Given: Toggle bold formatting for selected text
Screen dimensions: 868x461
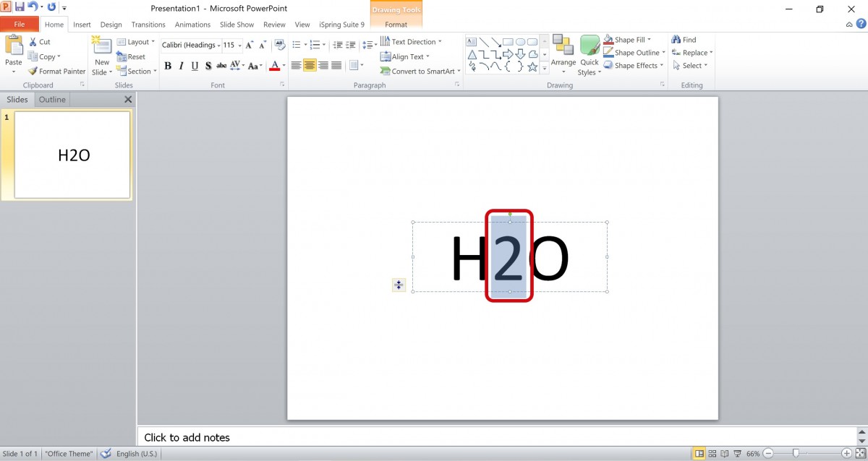Looking at the screenshot, I should click(x=168, y=66).
